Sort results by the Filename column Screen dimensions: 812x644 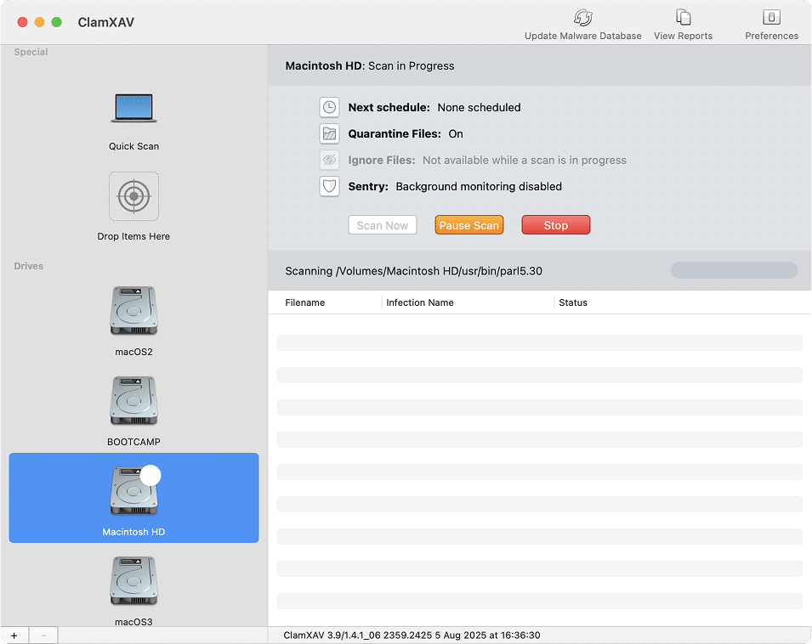[x=305, y=302]
